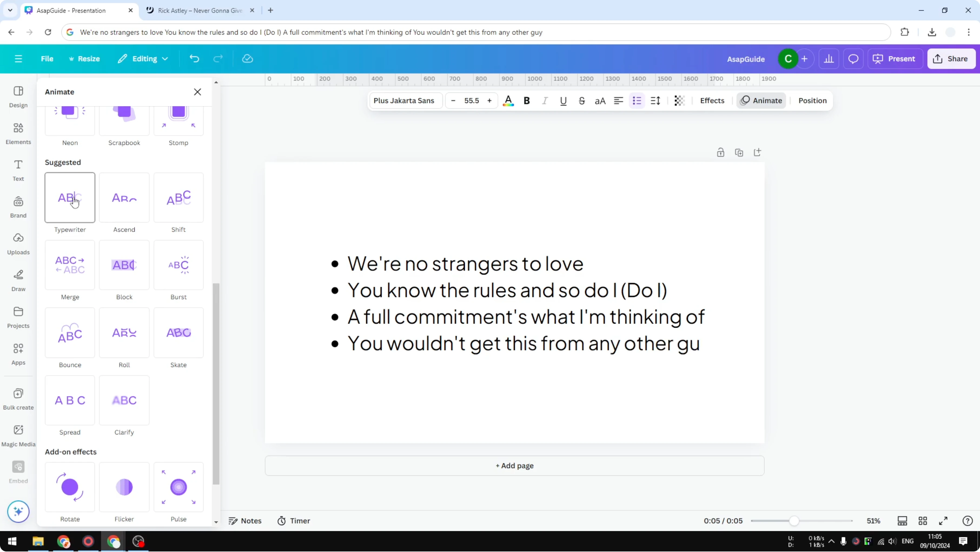This screenshot has height=552, width=980.
Task: Click Animate in the text toolbar
Action: (x=761, y=100)
